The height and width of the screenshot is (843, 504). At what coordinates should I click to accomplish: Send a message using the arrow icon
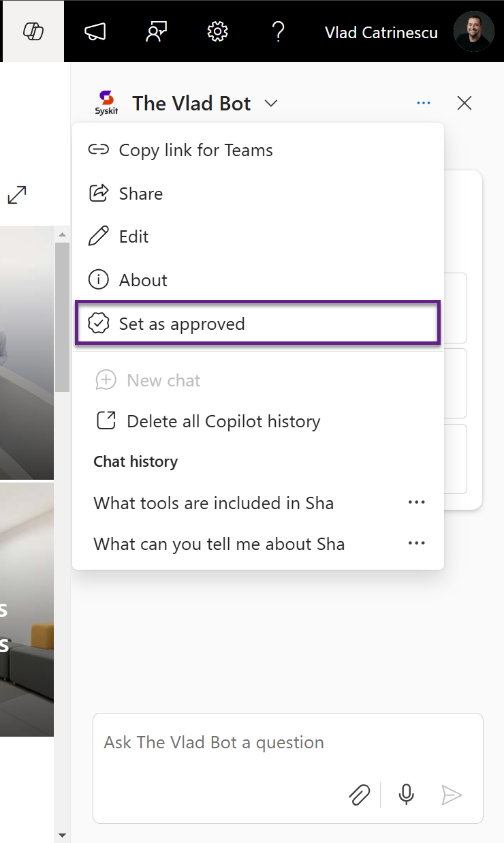tap(452, 795)
